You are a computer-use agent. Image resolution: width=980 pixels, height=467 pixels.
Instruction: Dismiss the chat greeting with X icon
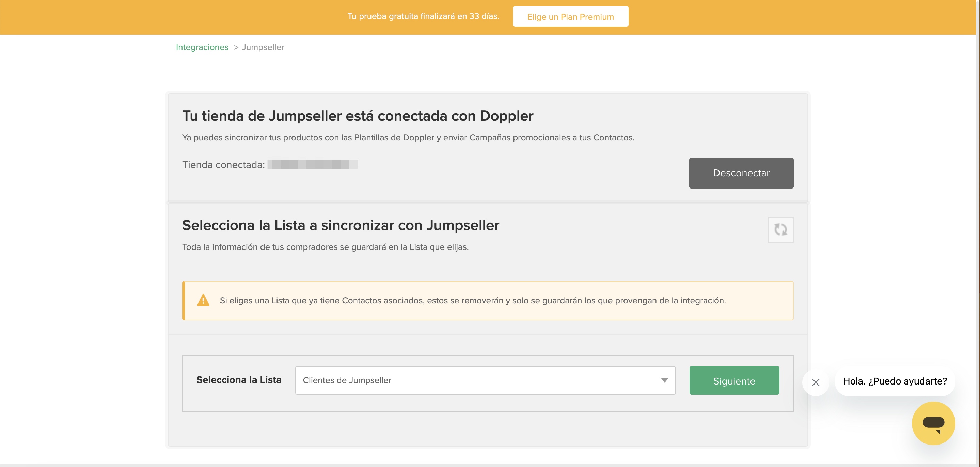click(815, 382)
